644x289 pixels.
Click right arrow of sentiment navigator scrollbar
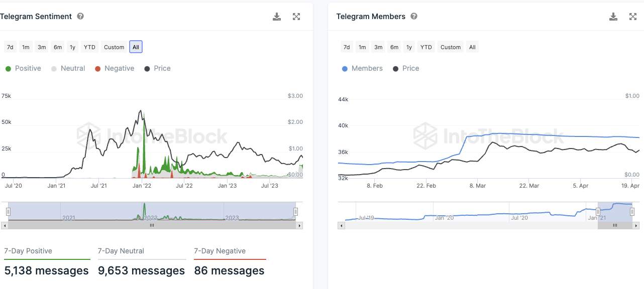click(300, 226)
